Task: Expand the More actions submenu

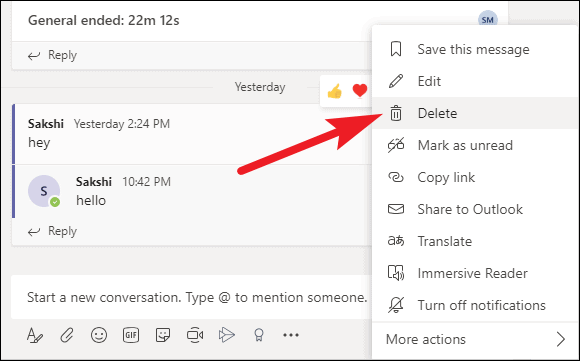Action: (x=476, y=339)
